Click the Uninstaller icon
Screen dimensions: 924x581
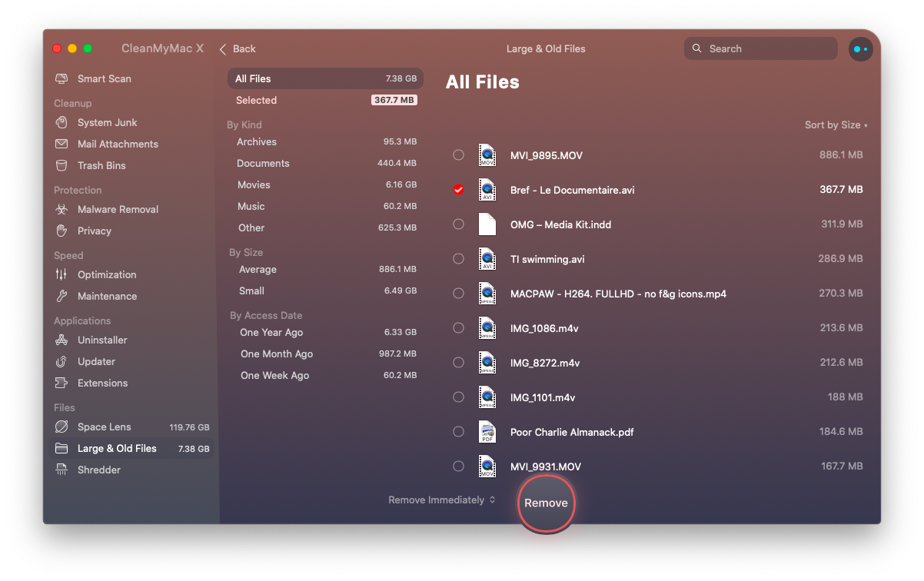61,340
